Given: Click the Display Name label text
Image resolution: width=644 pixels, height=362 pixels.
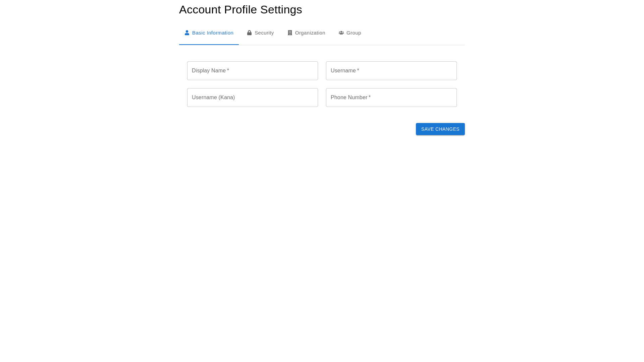Looking at the screenshot, I should click(x=209, y=71).
